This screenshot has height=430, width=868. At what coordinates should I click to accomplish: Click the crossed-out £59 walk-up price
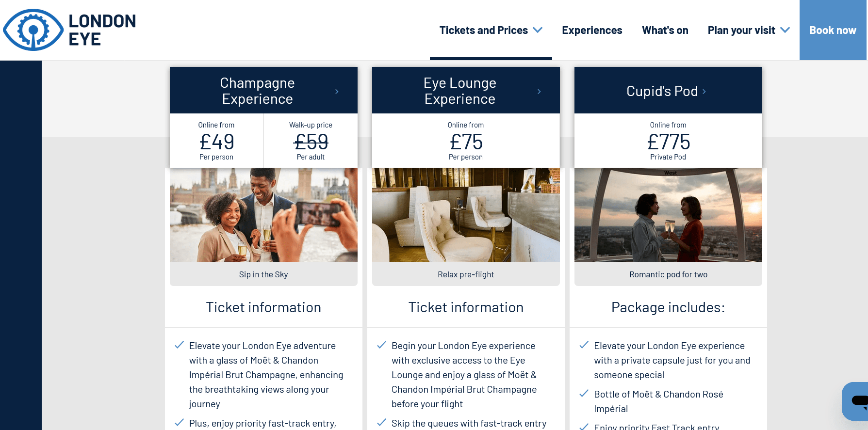311,142
